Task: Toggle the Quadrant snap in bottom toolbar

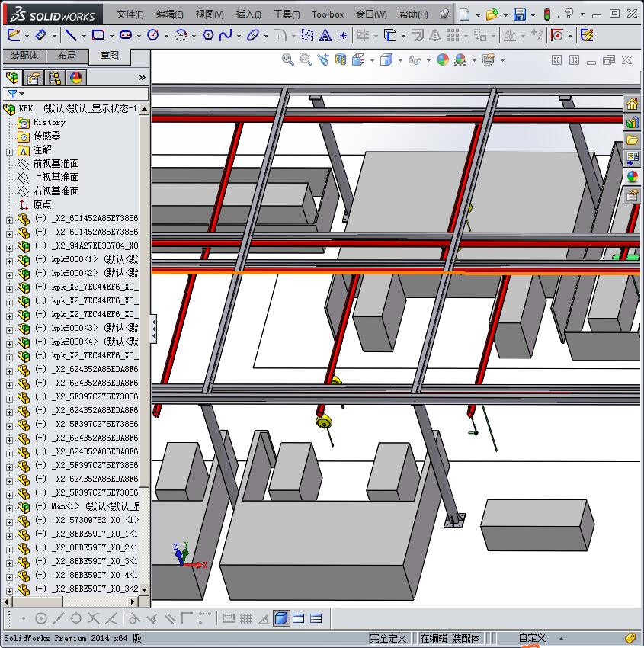Action: pyautogui.click(x=76, y=618)
